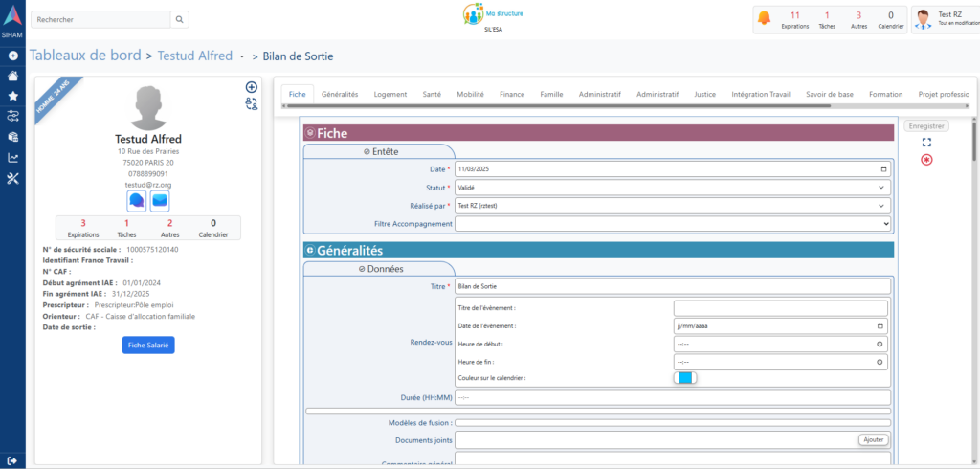Open the Statut dropdown
This screenshot has height=469, width=980.
click(673, 188)
